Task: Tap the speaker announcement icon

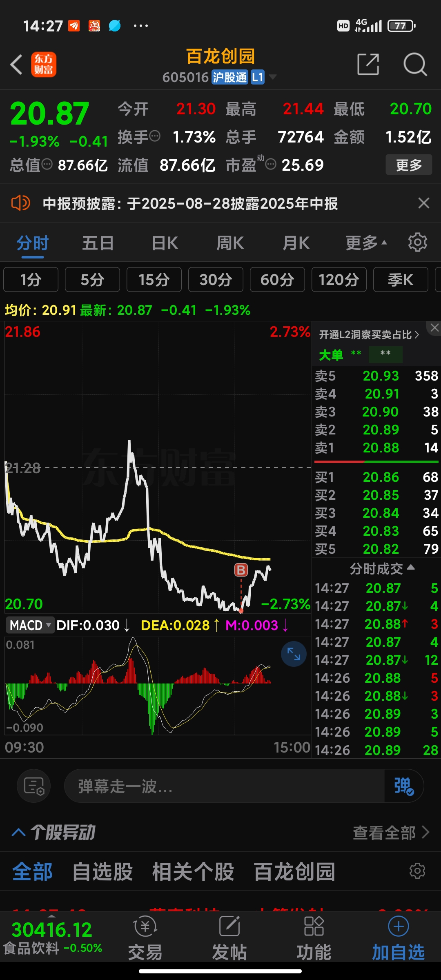Action: point(20,203)
